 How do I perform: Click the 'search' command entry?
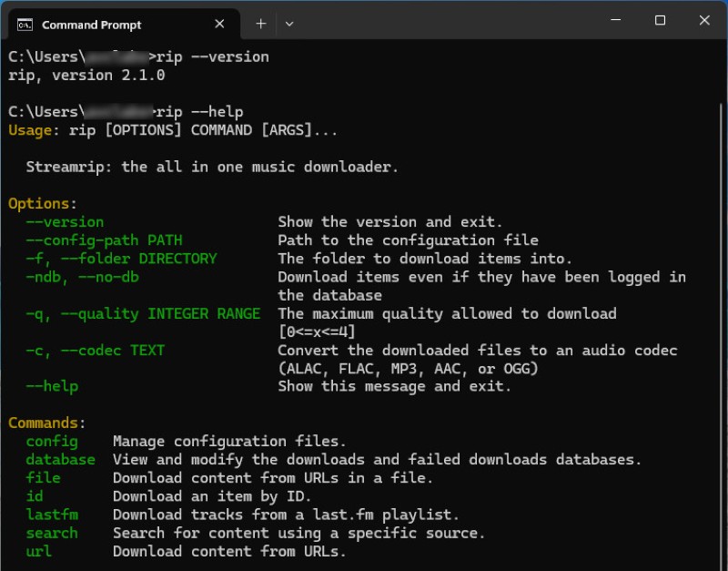click(52, 533)
